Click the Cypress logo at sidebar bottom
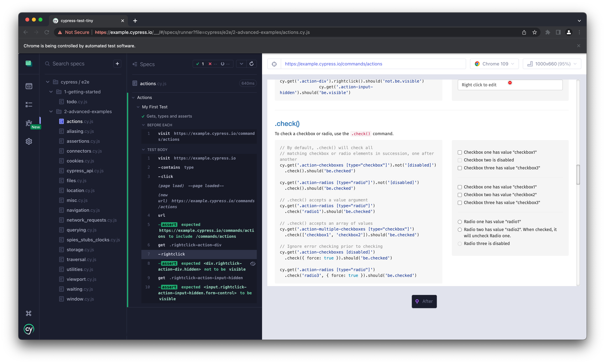The height and width of the screenshot is (364, 605). point(29,329)
